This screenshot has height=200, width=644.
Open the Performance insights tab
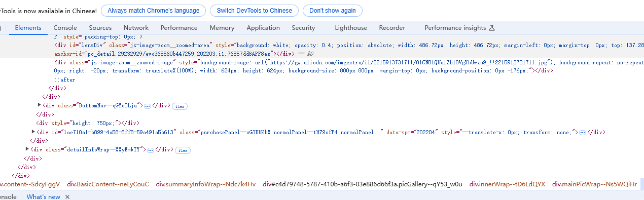point(459,28)
